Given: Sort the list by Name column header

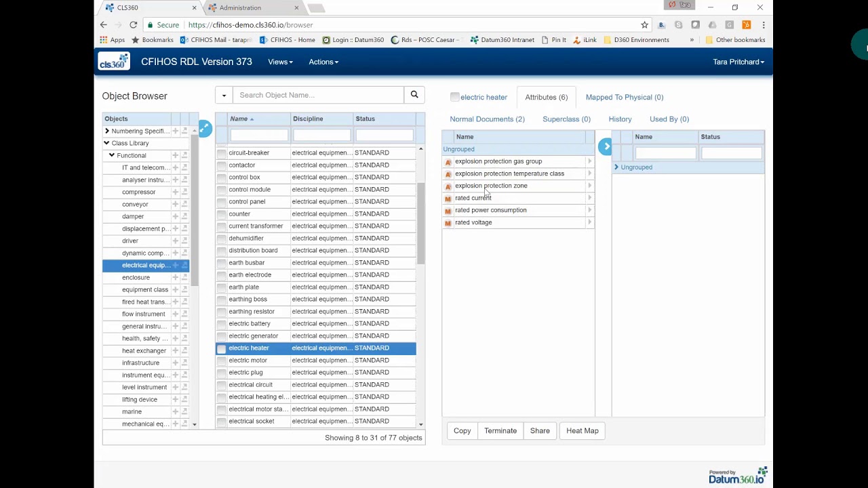Looking at the screenshot, I should coord(239,119).
